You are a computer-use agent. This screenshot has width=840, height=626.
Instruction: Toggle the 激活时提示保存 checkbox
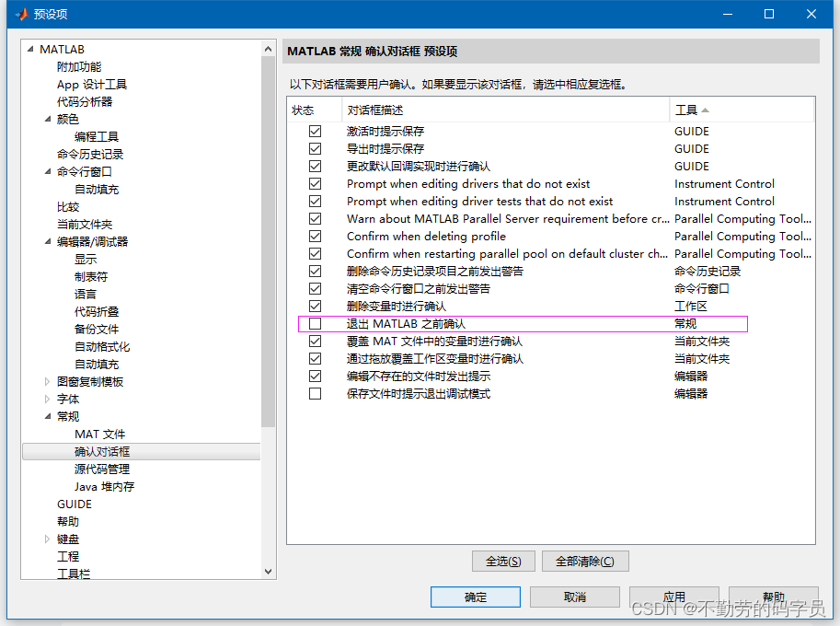315,132
